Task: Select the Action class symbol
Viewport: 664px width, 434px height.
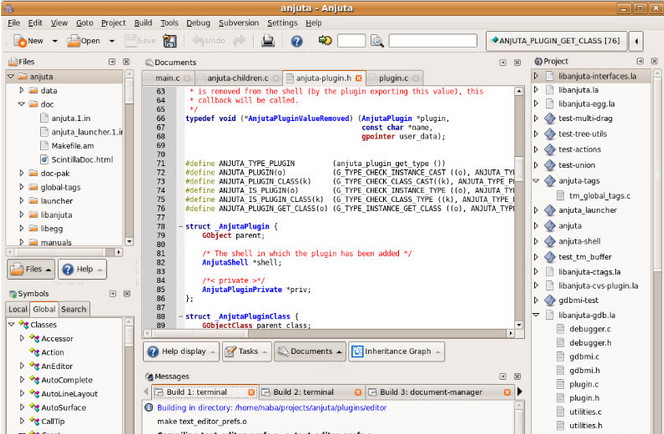Action: pyautogui.click(x=53, y=352)
